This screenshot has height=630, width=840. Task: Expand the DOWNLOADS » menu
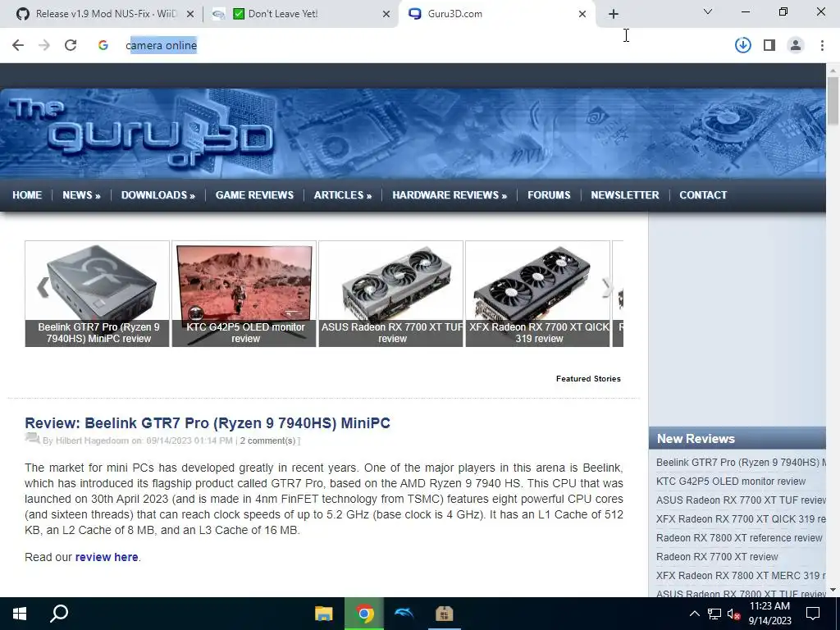coord(158,195)
